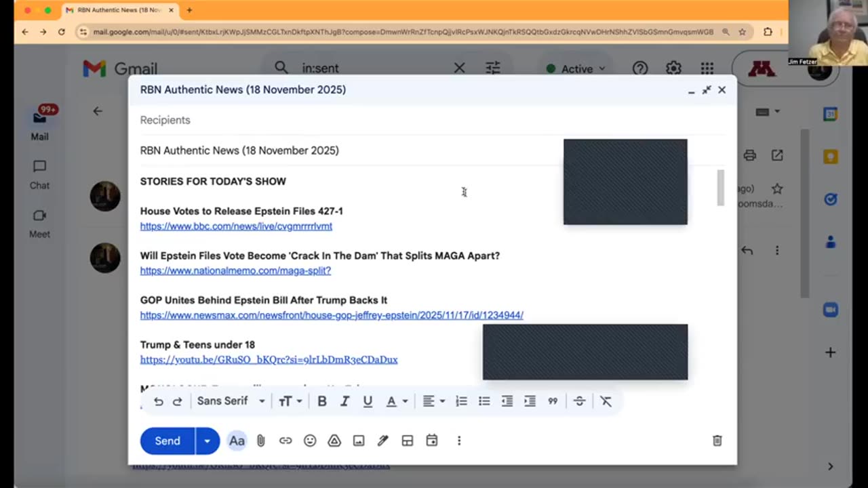Open the newsmax.com house-gop link
Image resolution: width=868 pixels, height=488 pixels.
pos(332,315)
